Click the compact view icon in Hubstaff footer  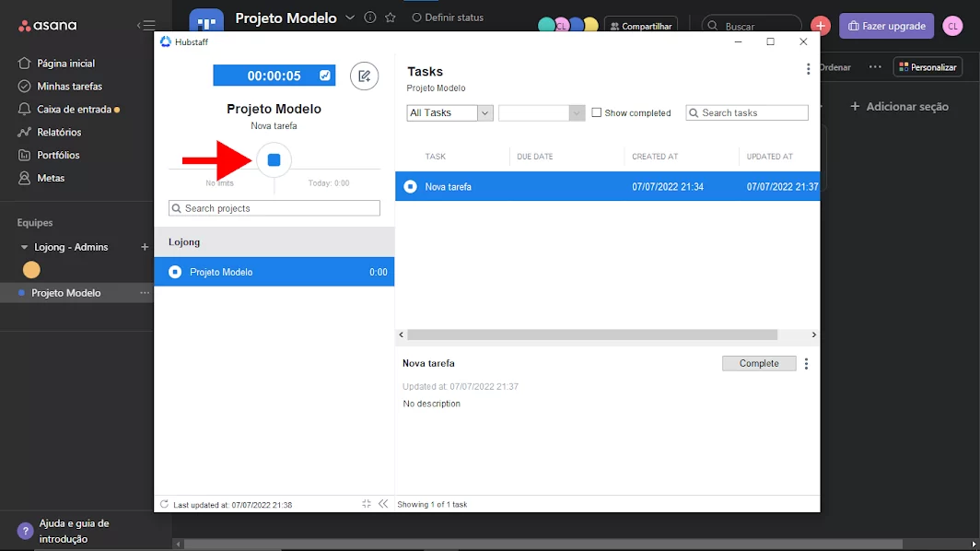coord(367,503)
